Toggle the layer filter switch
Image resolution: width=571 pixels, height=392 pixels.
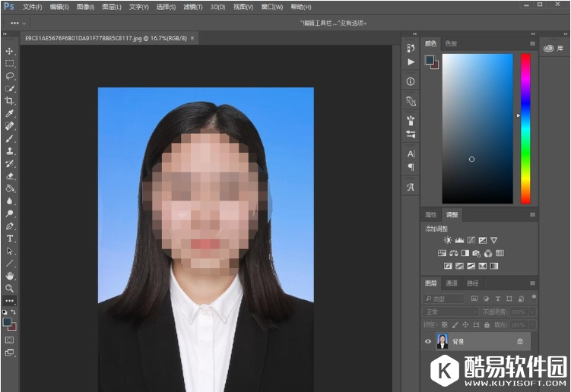[x=534, y=298]
